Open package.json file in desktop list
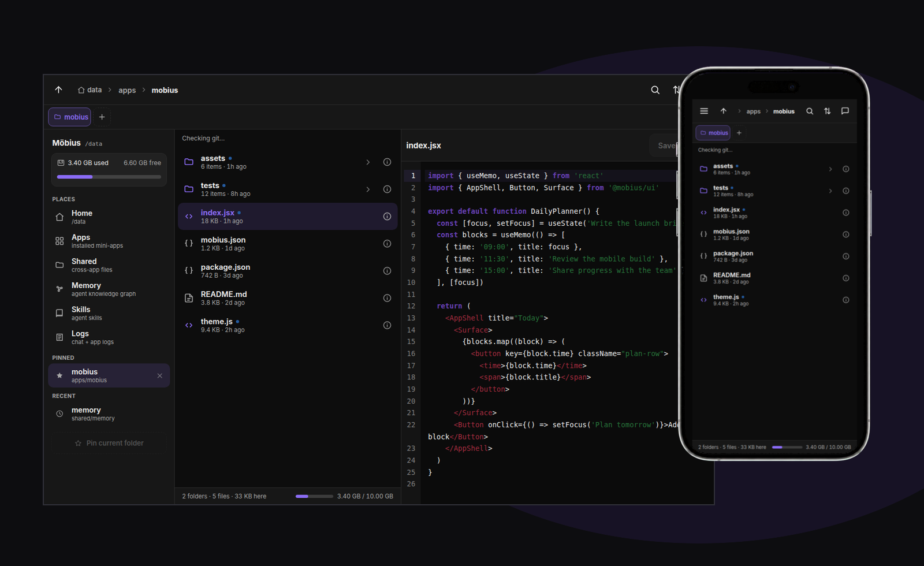 288,271
